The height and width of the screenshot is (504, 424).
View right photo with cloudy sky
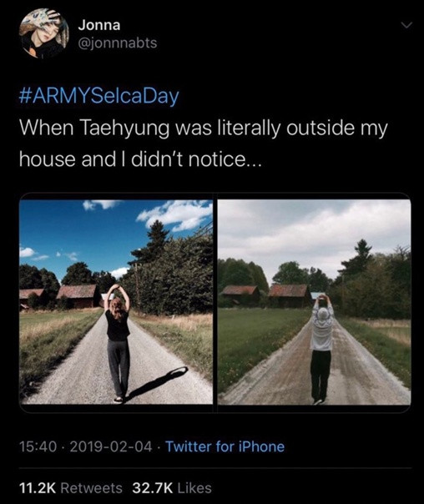click(315, 302)
